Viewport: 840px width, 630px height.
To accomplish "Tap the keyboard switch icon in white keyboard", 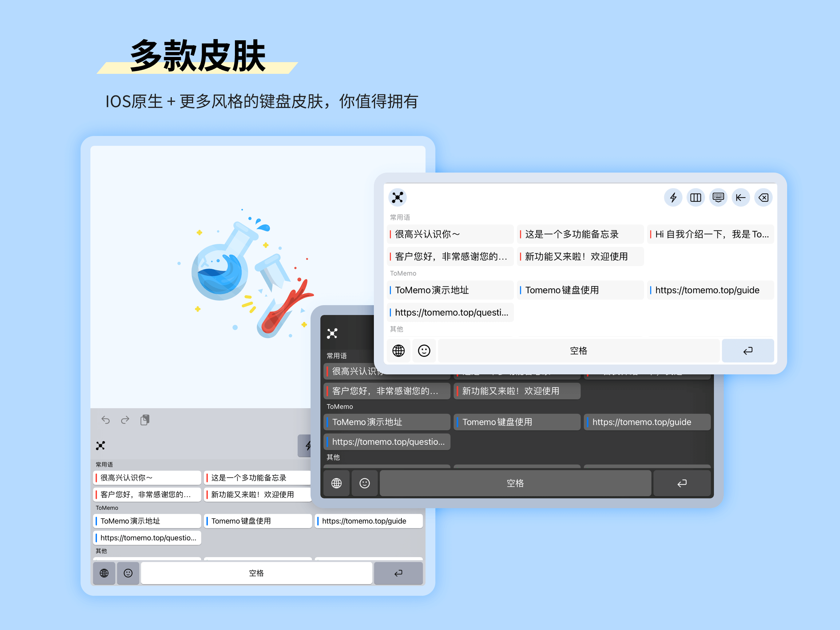I will [718, 197].
